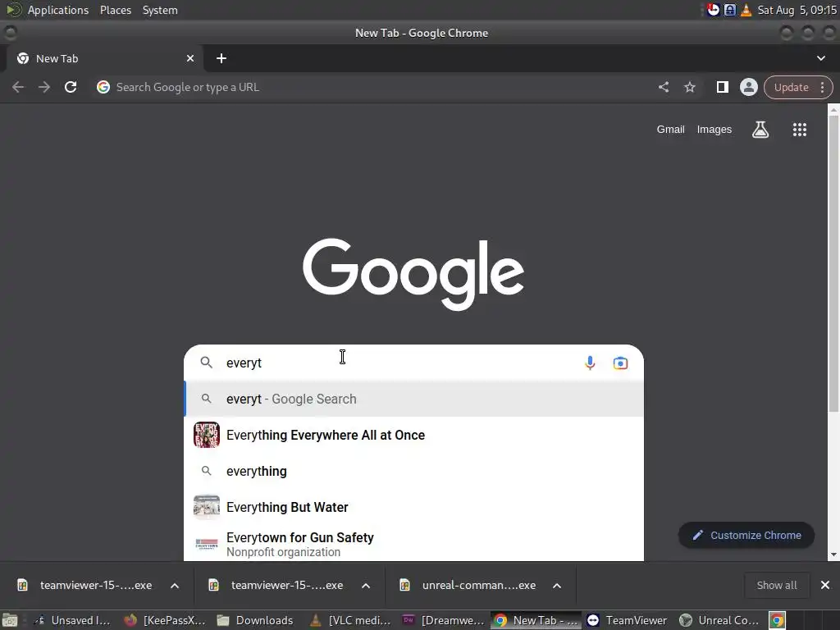840x630 pixels.
Task: Click the film poster thumbnail for Everything Everywhere
Action: tap(206, 435)
